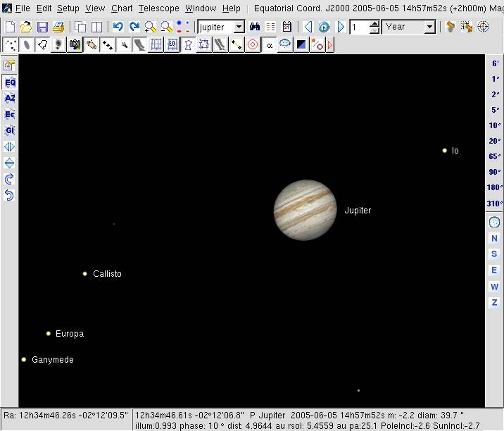Flip the chart vertically
Screen dimensions: 504x431
[x=9, y=163]
